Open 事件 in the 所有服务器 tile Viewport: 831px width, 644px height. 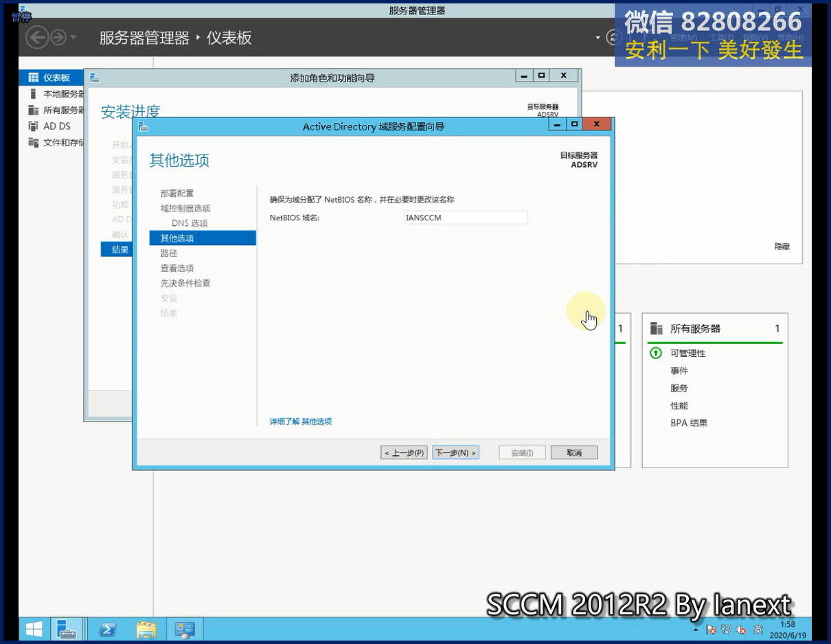[x=679, y=371]
